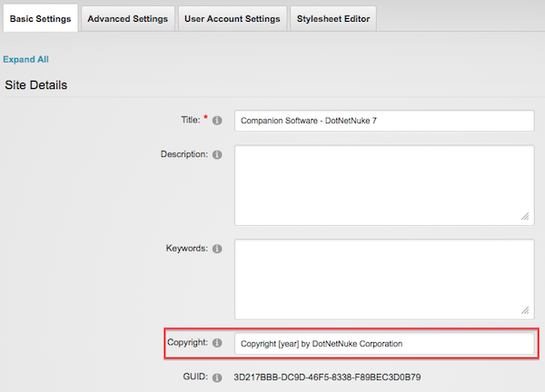Switch to the Basic Settings tab
Screen dimensions: 545x392
40,19
